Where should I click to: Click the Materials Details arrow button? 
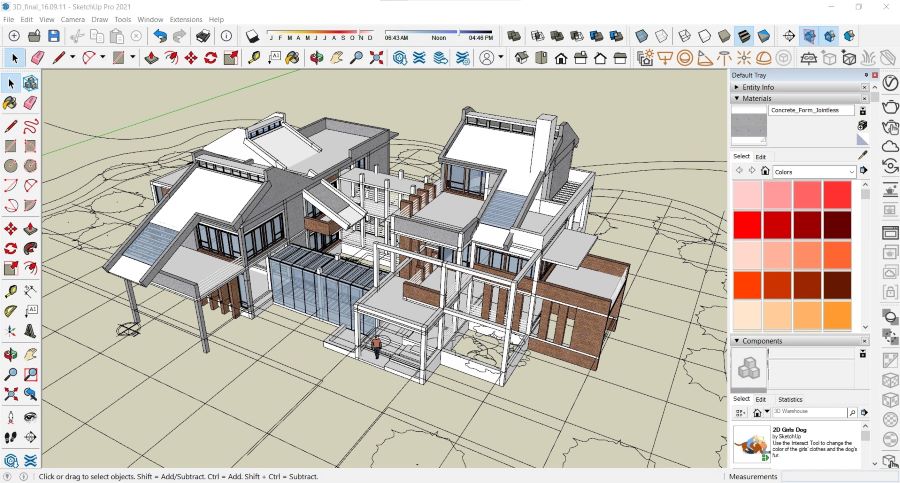point(863,171)
